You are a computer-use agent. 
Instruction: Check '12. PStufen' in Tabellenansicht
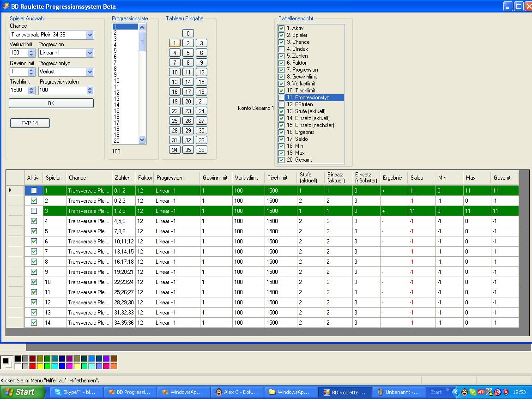(x=281, y=104)
